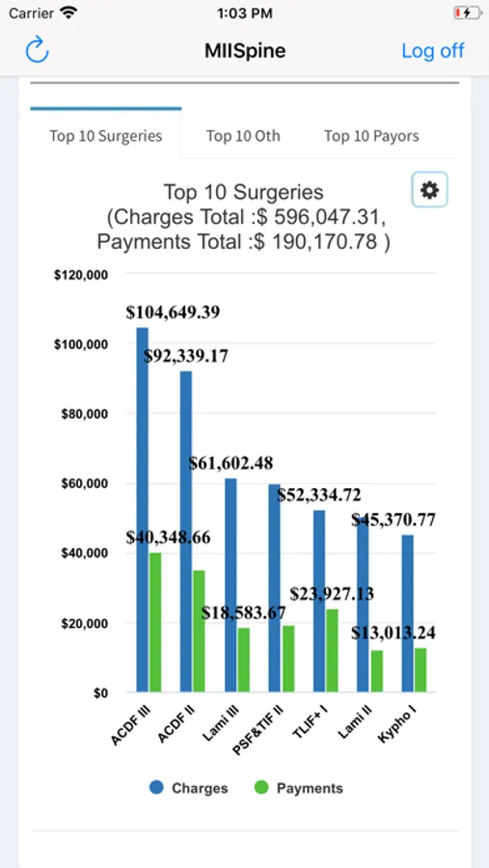Screen dimensions: 489x868
Task: Tap the Lami III charges bar
Action: pyautogui.click(x=231, y=585)
